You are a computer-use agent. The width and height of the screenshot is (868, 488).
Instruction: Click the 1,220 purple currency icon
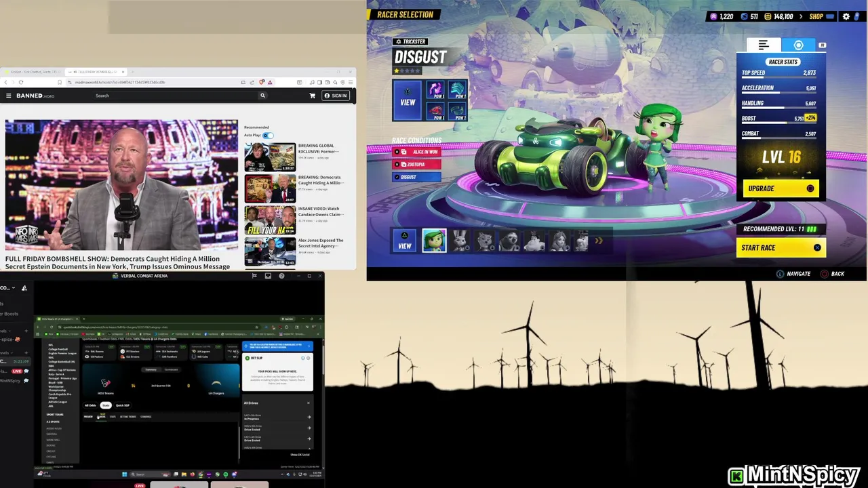[x=713, y=16]
